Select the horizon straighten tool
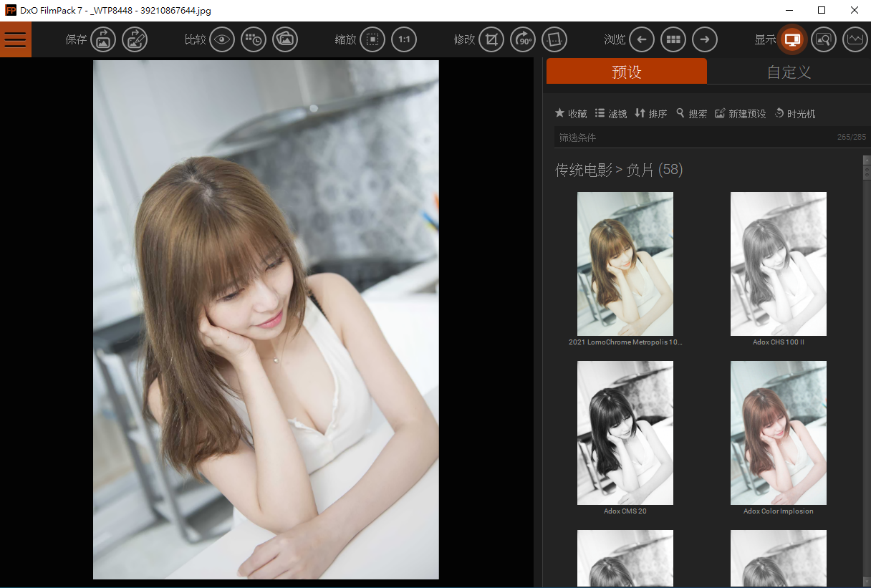Image resolution: width=871 pixels, height=588 pixels. point(554,39)
